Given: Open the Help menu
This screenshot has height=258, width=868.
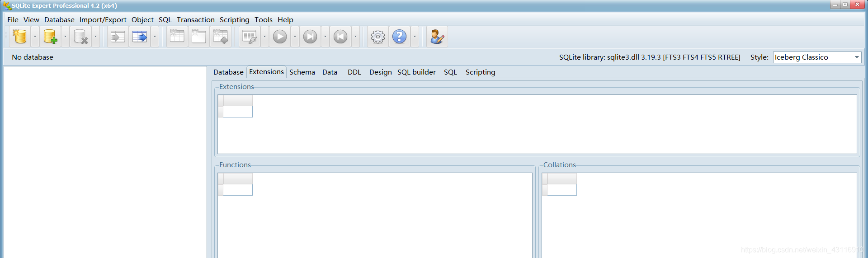Looking at the screenshot, I should click(285, 20).
